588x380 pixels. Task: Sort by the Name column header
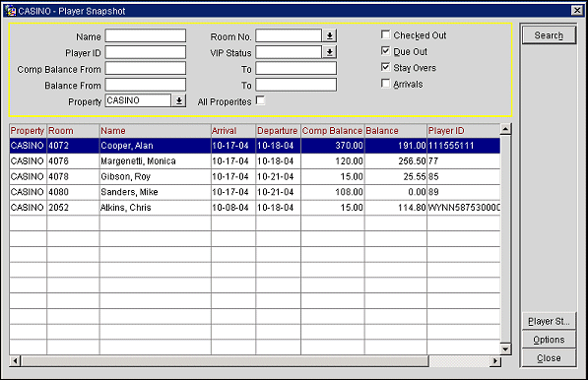point(156,130)
